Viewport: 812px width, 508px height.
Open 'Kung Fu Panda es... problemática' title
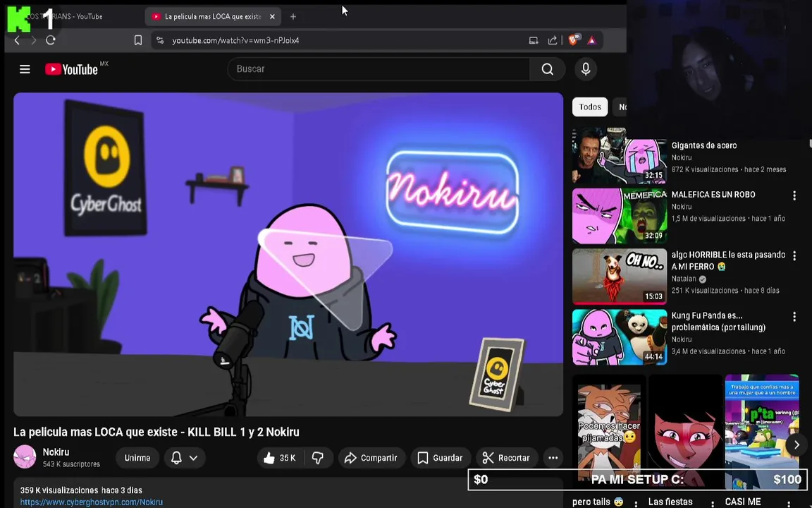pos(718,322)
